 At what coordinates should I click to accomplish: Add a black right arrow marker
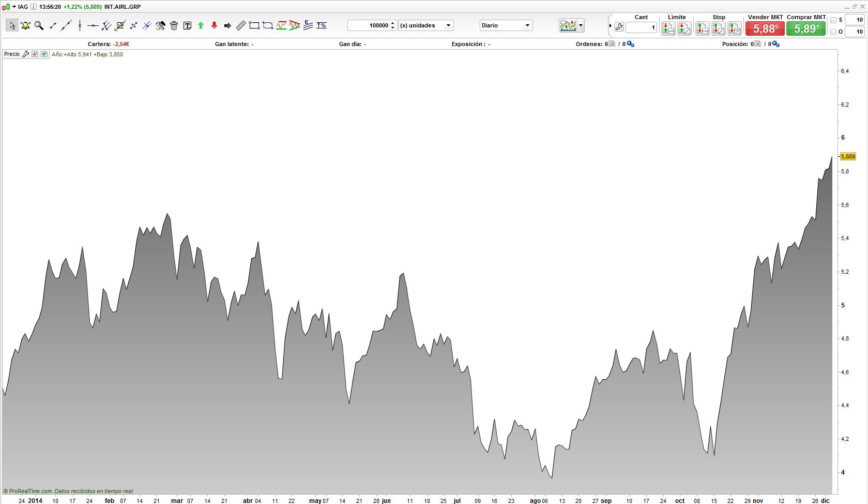click(227, 25)
